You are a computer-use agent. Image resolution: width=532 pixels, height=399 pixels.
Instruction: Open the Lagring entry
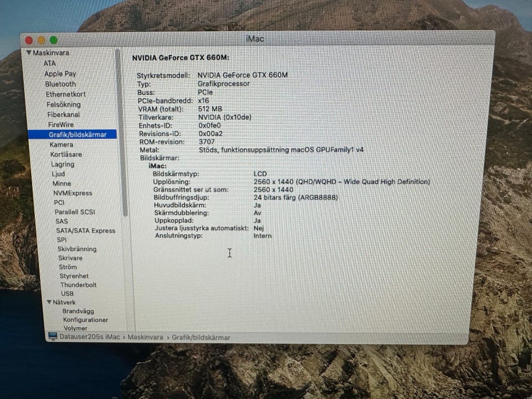[x=63, y=164]
